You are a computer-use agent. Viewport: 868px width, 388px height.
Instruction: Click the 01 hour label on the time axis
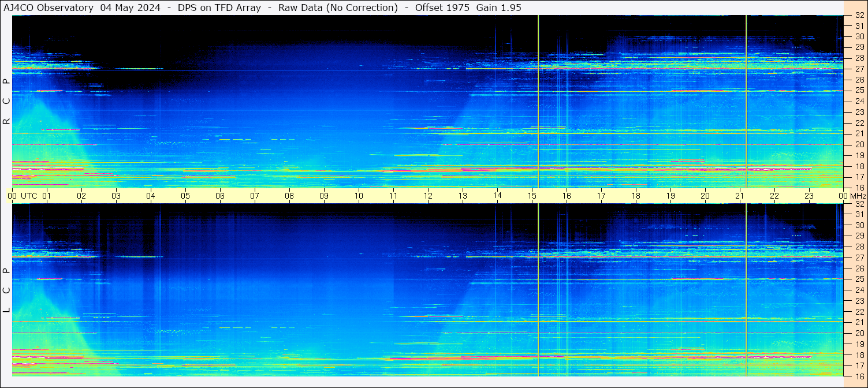(47, 196)
